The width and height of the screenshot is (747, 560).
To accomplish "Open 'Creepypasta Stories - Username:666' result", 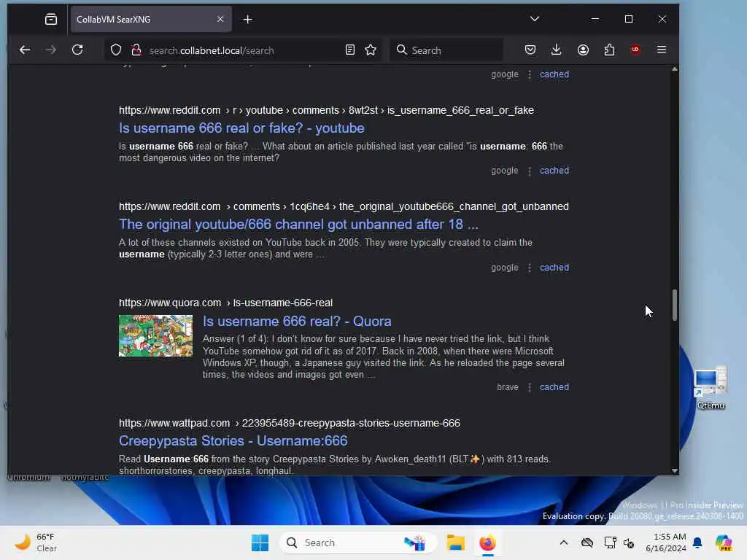I will (x=233, y=441).
